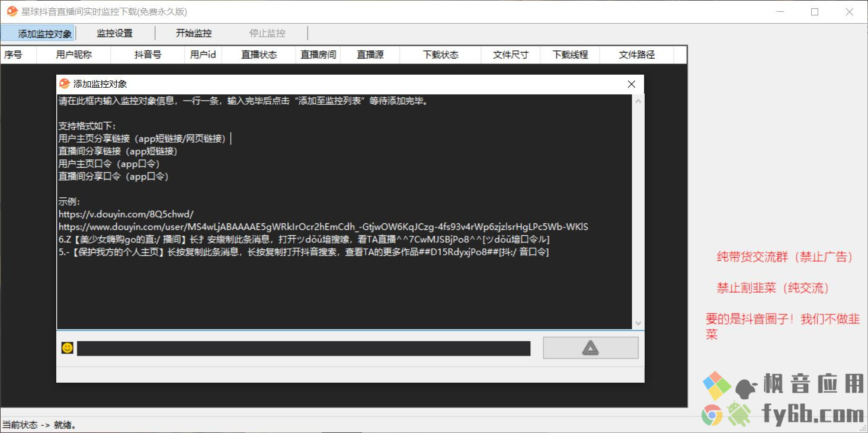Click the 示例: line in the text area
The image size is (868, 433).
(x=69, y=201)
